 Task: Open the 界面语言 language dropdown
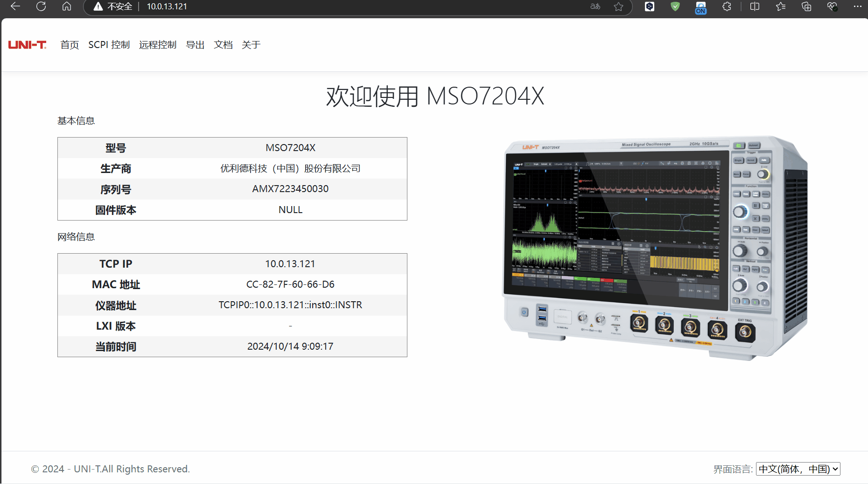[798, 469]
